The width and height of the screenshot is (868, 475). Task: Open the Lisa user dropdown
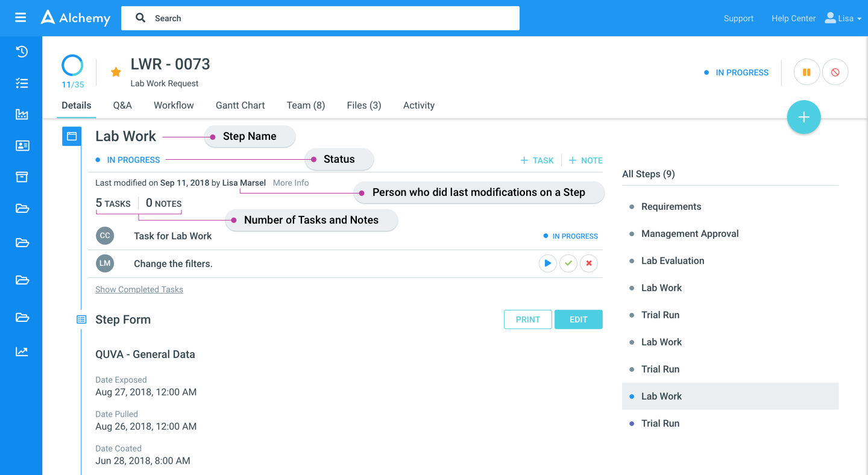(x=843, y=18)
